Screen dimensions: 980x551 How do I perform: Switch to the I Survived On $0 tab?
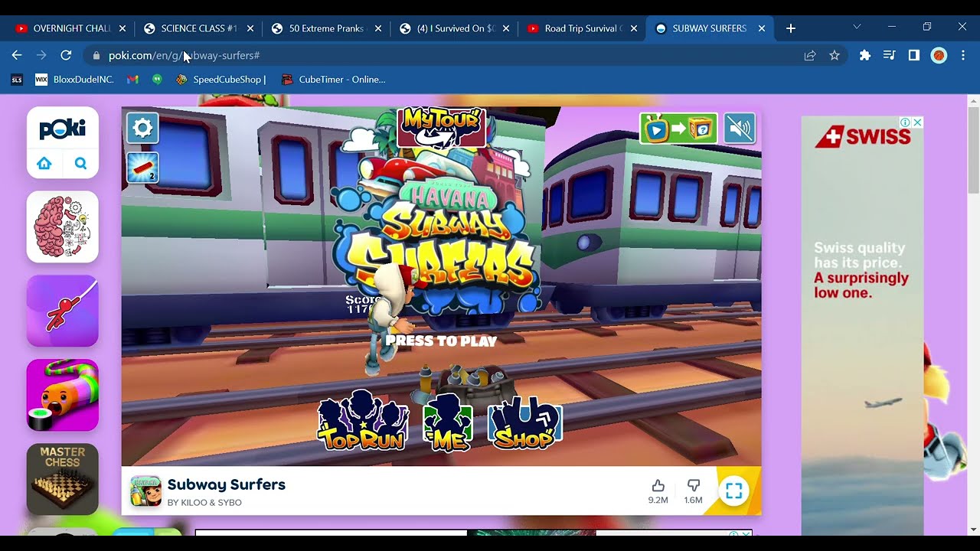pos(453,28)
